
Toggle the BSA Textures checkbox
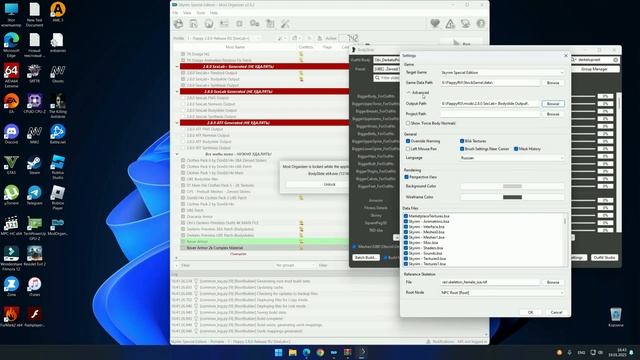click(462, 141)
